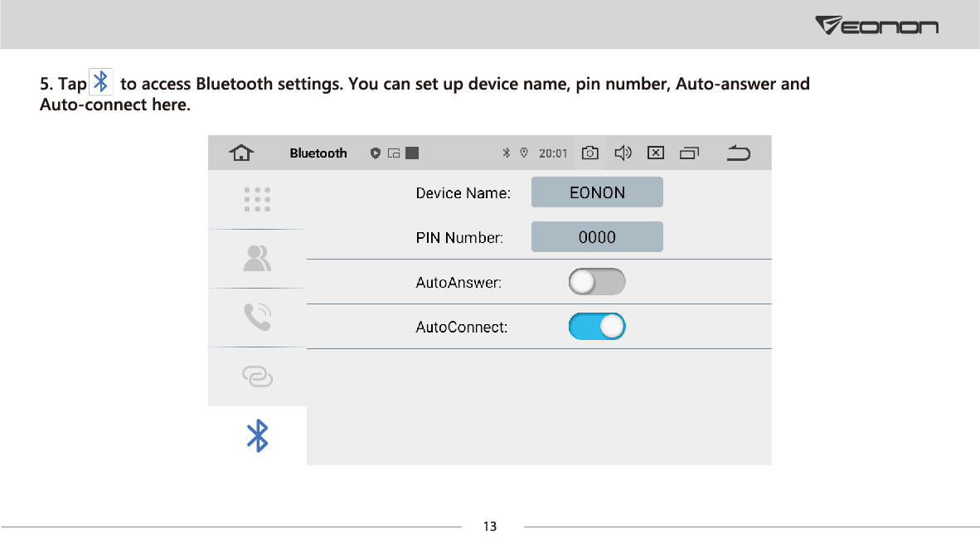The image size is (980, 539).
Task: Open the dial pad tab in the sidebar
Action: tap(257, 200)
